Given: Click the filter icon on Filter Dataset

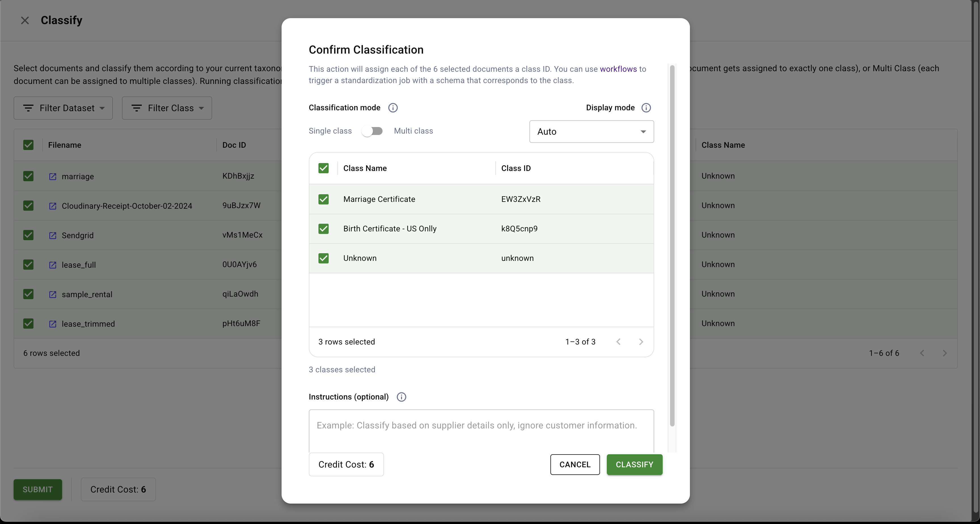Looking at the screenshot, I should [x=28, y=108].
